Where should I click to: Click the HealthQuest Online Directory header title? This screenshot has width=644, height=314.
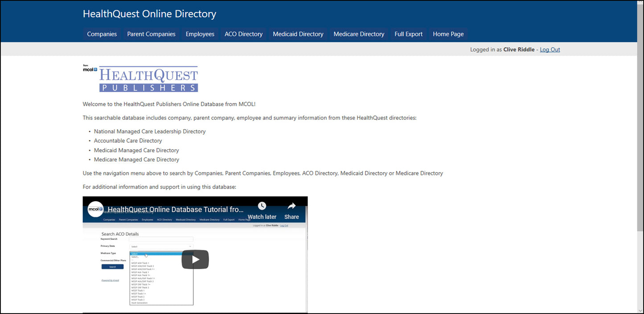149,14
